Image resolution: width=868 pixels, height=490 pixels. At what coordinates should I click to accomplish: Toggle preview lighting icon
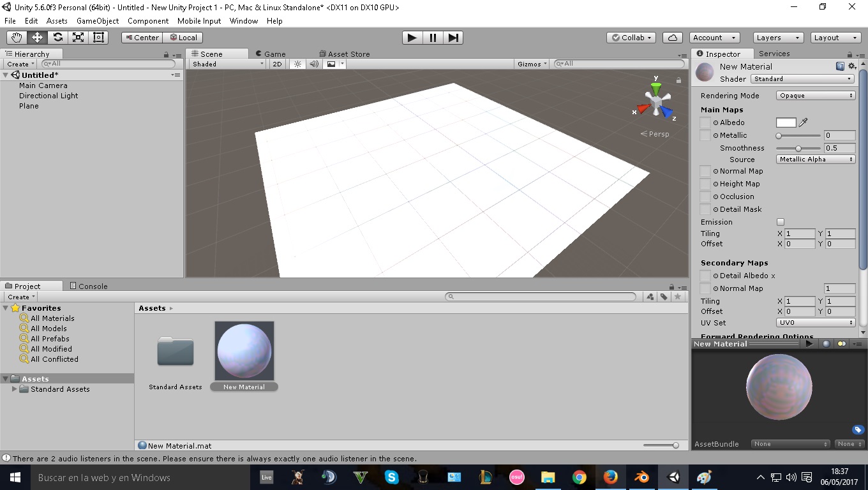point(842,344)
